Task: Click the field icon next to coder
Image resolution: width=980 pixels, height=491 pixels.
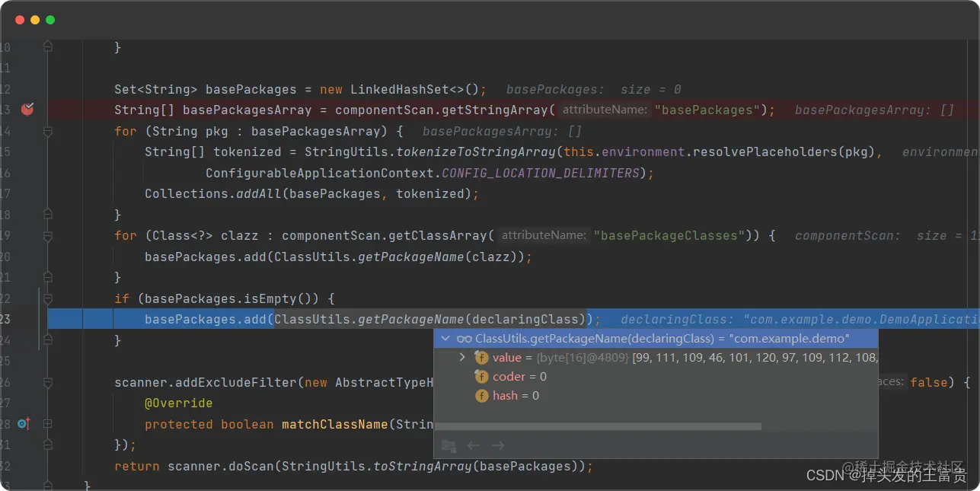Action: (x=481, y=376)
